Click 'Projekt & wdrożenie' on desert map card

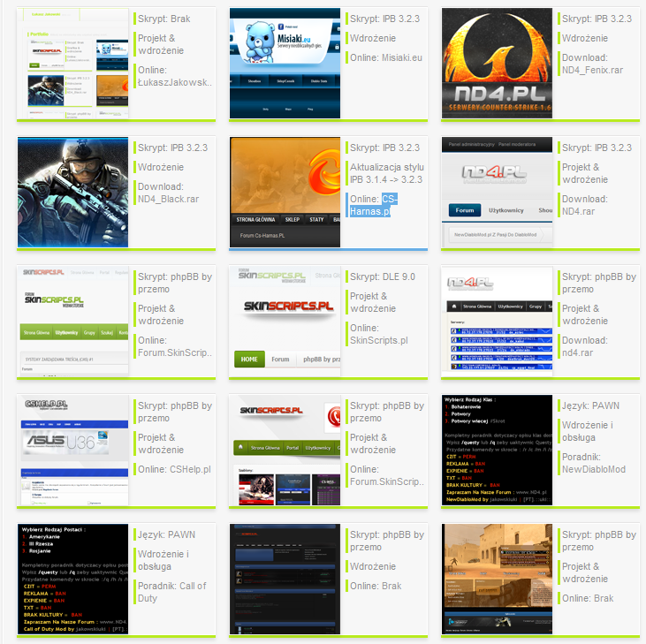tap(585, 572)
